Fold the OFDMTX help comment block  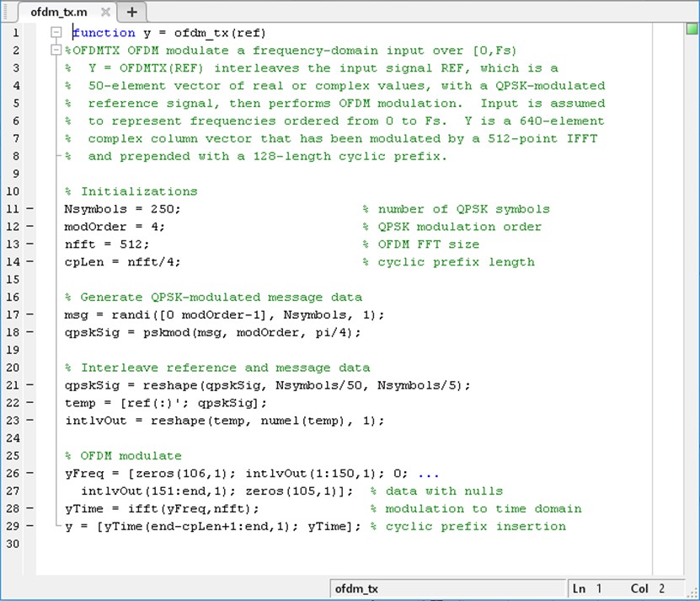[56, 51]
